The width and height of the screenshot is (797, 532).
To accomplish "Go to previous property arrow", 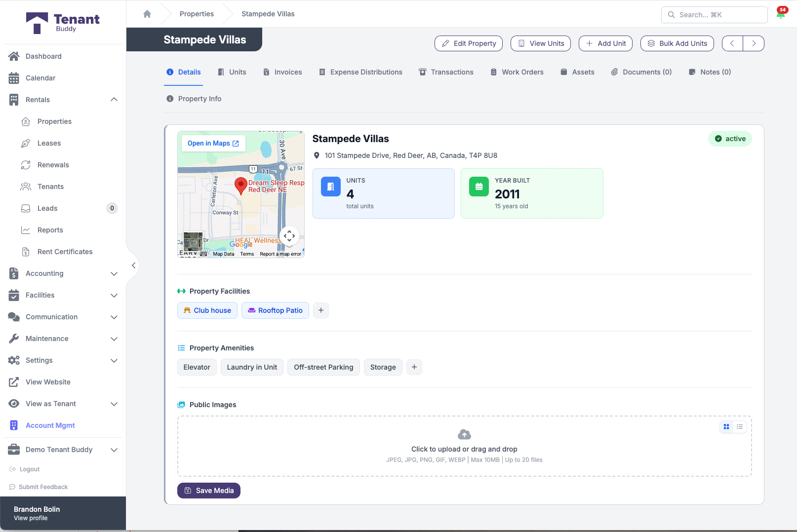I will pyautogui.click(x=732, y=43).
